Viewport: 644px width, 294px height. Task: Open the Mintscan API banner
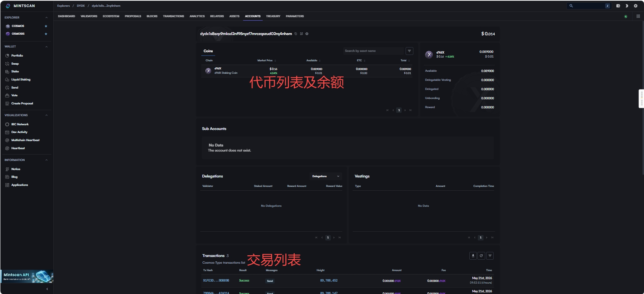point(27,276)
